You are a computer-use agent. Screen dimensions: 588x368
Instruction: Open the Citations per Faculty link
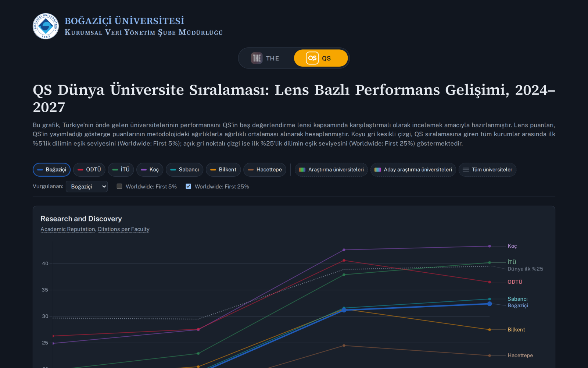pyautogui.click(x=123, y=229)
